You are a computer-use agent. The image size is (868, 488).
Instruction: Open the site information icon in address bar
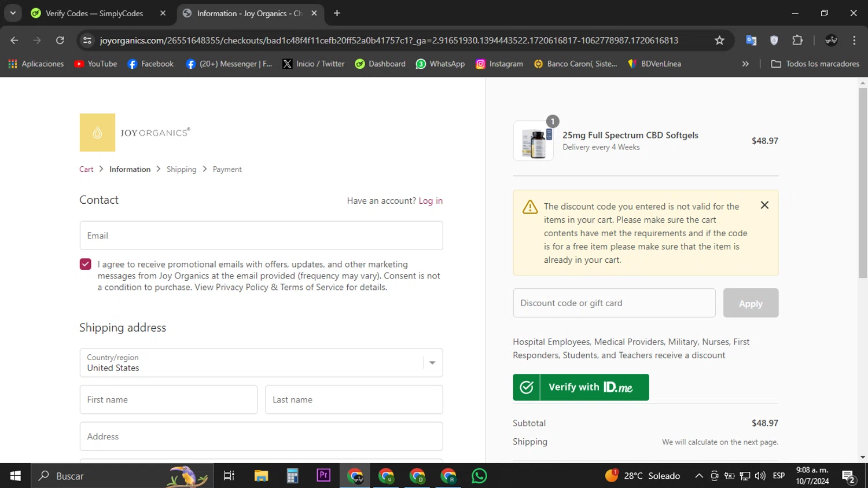[87, 41]
